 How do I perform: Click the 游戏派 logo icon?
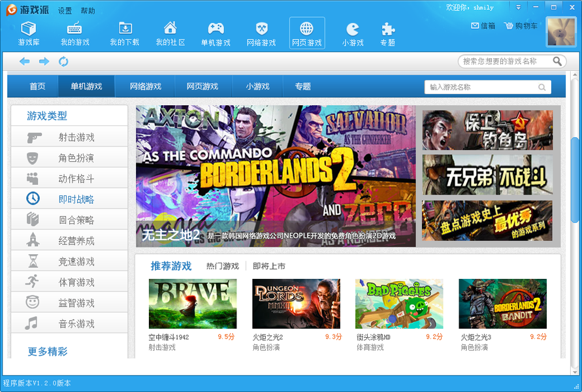click(12, 10)
